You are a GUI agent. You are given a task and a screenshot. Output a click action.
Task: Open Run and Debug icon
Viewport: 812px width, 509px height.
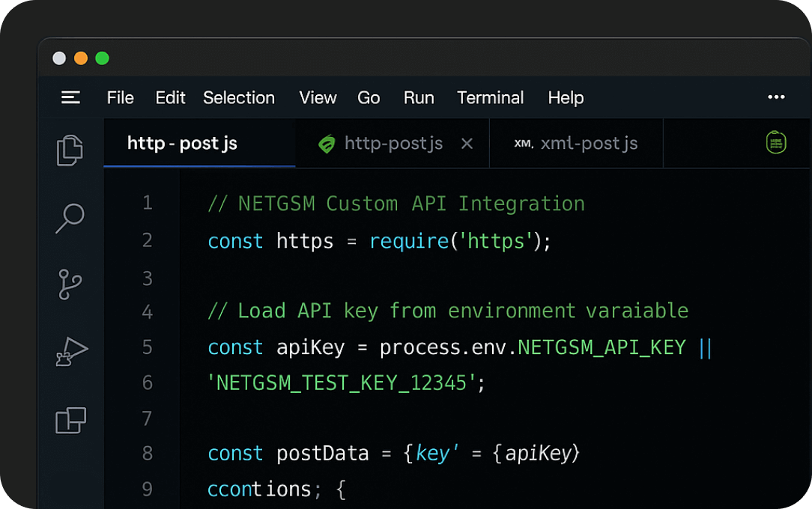(x=71, y=352)
